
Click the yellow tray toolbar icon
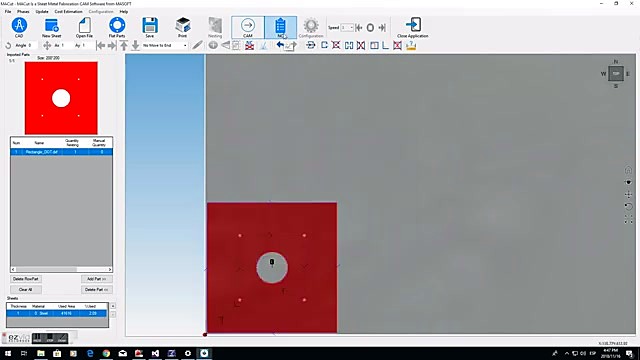(411, 45)
